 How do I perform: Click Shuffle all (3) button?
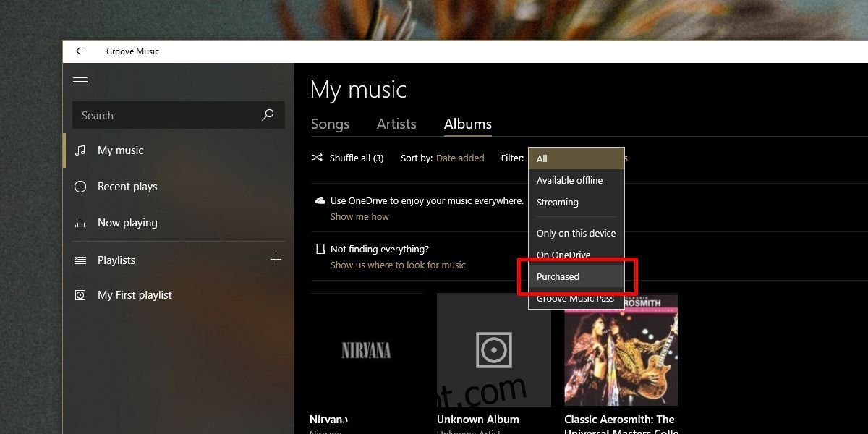point(348,158)
